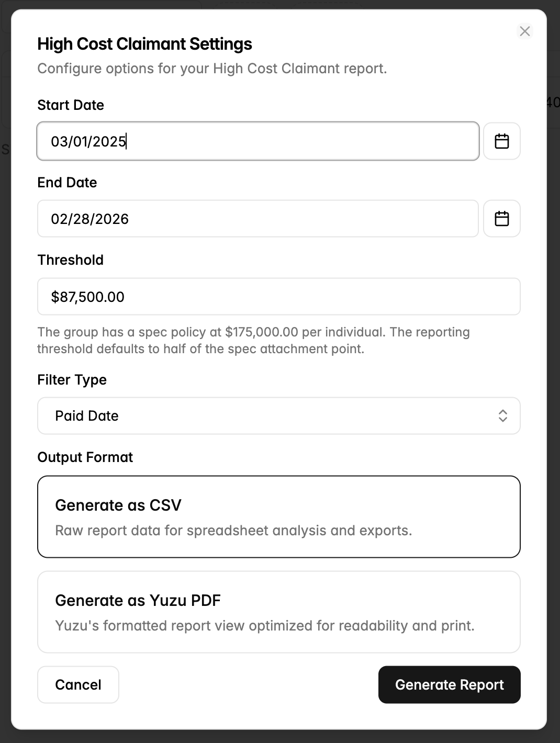Open the End Date calendar picker

pos(501,219)
